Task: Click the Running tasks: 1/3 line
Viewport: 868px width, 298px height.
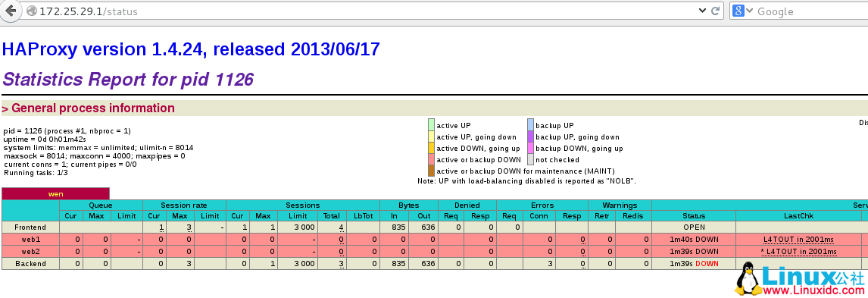Action: pyautogui.click(x=36, y=173)
